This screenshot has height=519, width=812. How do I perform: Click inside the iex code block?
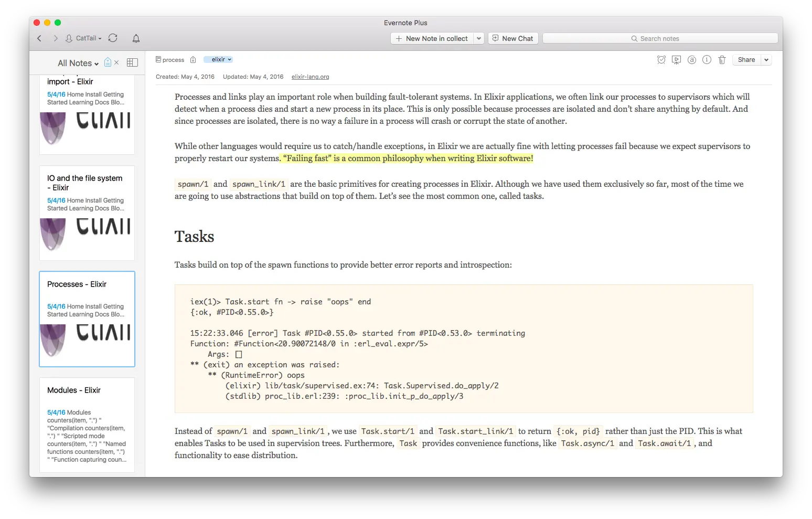click(x=464, y=349)
